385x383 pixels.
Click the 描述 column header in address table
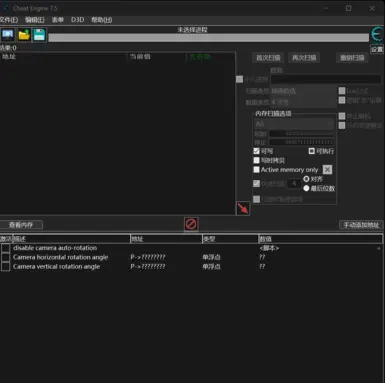point(71,239)
